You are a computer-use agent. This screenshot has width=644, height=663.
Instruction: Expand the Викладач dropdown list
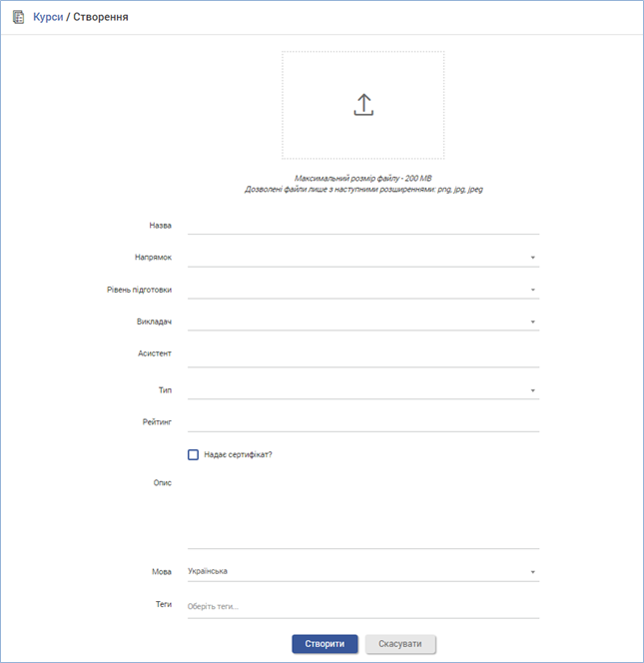(x=533, y=323)
